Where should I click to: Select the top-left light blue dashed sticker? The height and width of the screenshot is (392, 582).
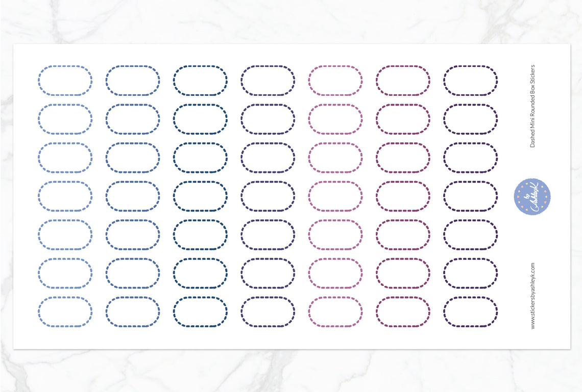tap(65, 81)
